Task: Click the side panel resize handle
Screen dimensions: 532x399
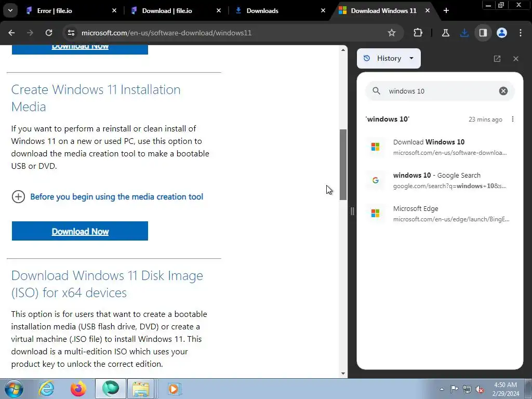Action: (352, 211)
